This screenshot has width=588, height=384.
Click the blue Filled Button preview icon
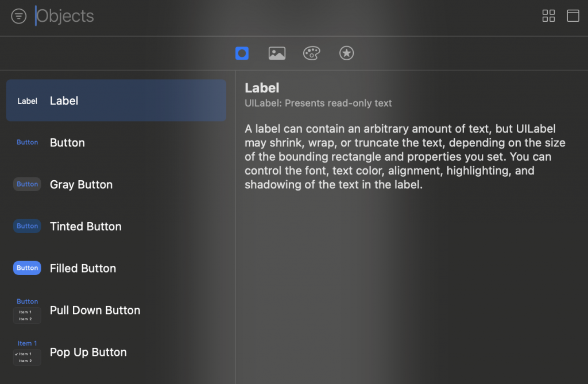[x=27, y=268]
